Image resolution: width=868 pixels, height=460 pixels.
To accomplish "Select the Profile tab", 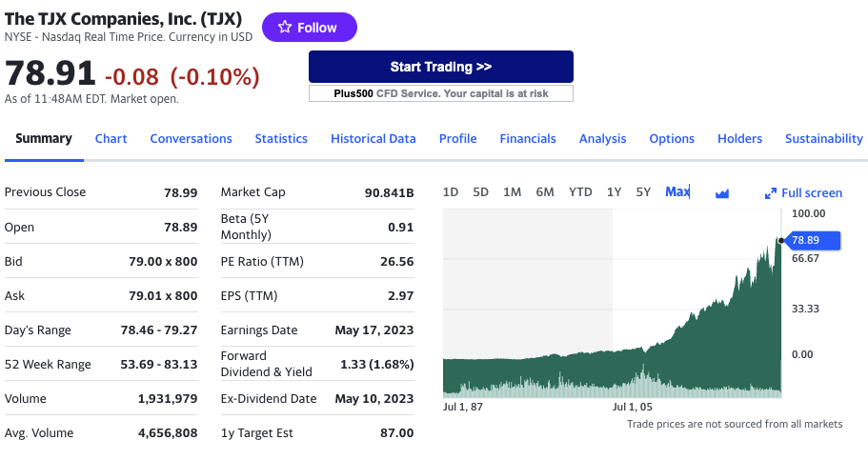I will tap(457, 138).
